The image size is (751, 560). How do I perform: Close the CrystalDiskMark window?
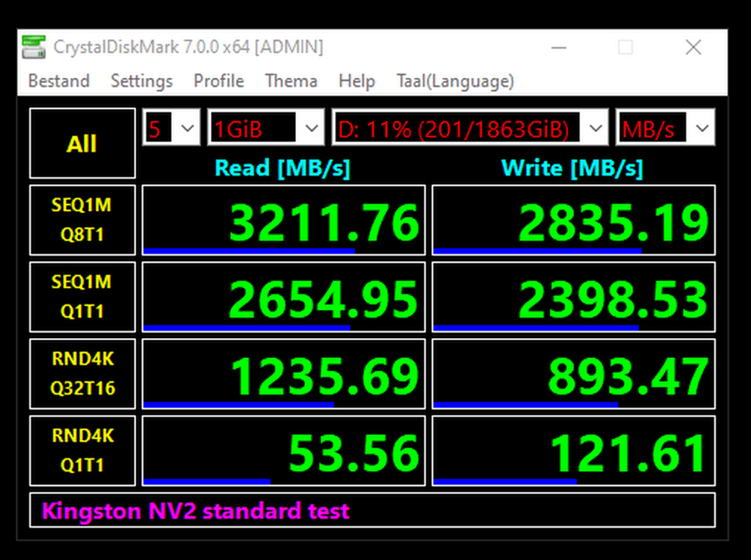[693, 48]
